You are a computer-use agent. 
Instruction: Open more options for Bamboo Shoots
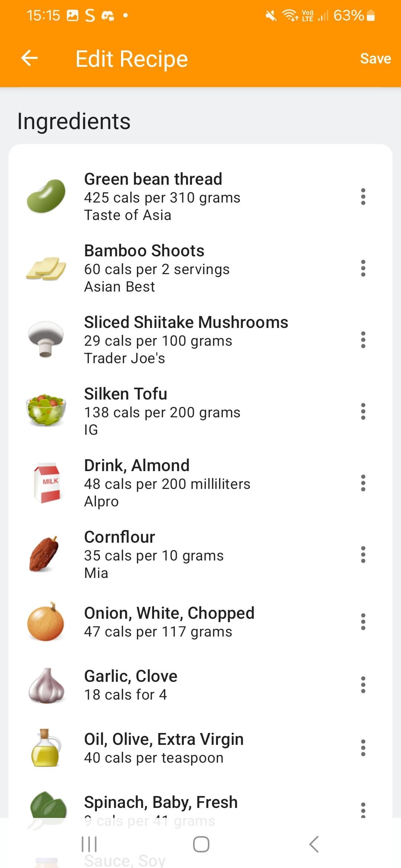tap(363, 268)
